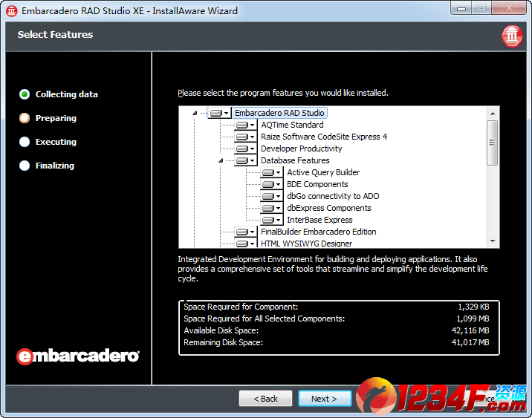The image size is (532, 418).
Task: Open install dropdown for Embarcadero RAD Studio
Action: coord(226,113)
